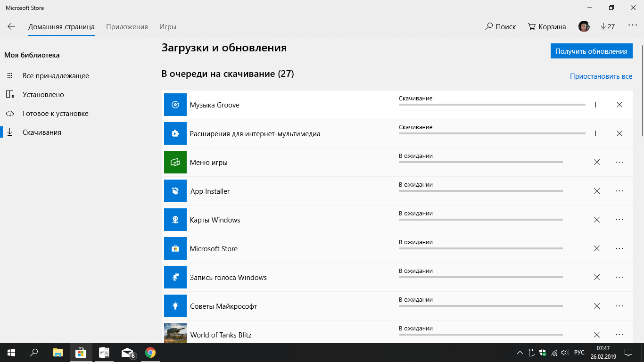Click the Советы Майкрософт lightbulb icon

(x=175, y=306)
